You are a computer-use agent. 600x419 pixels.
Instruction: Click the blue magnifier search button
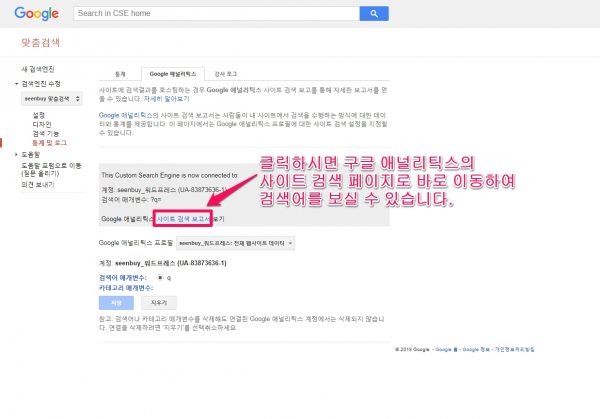coord(374,13)
